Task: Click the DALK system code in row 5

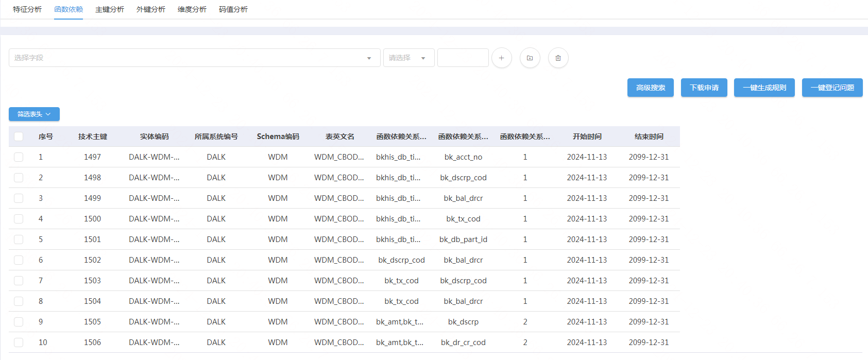Action: click(216, 239)
